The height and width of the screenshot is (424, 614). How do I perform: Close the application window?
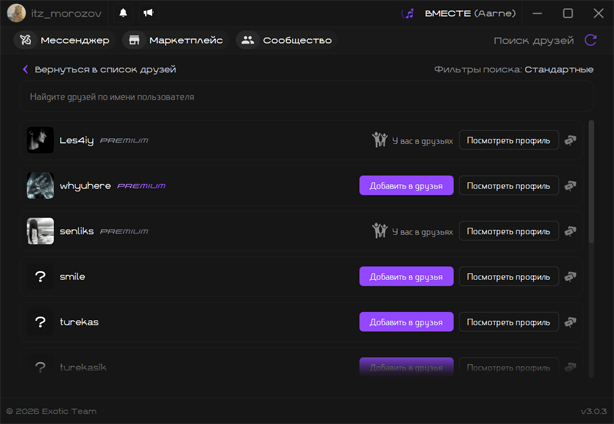pos(598,13)
